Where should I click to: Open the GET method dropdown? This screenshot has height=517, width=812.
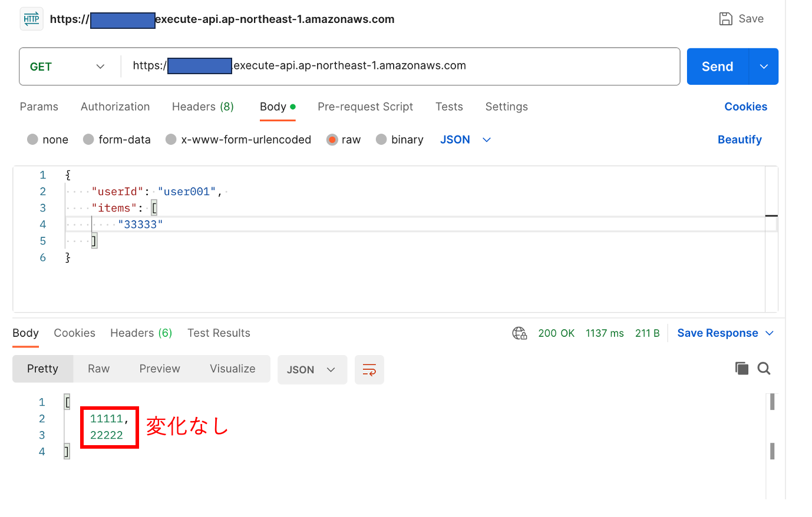click(68, 67)
